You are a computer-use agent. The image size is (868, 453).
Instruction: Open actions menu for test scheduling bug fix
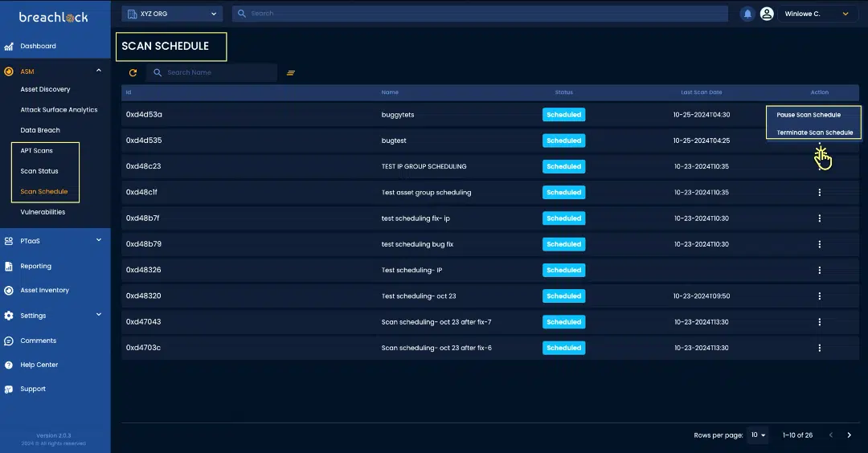point(820,244)
